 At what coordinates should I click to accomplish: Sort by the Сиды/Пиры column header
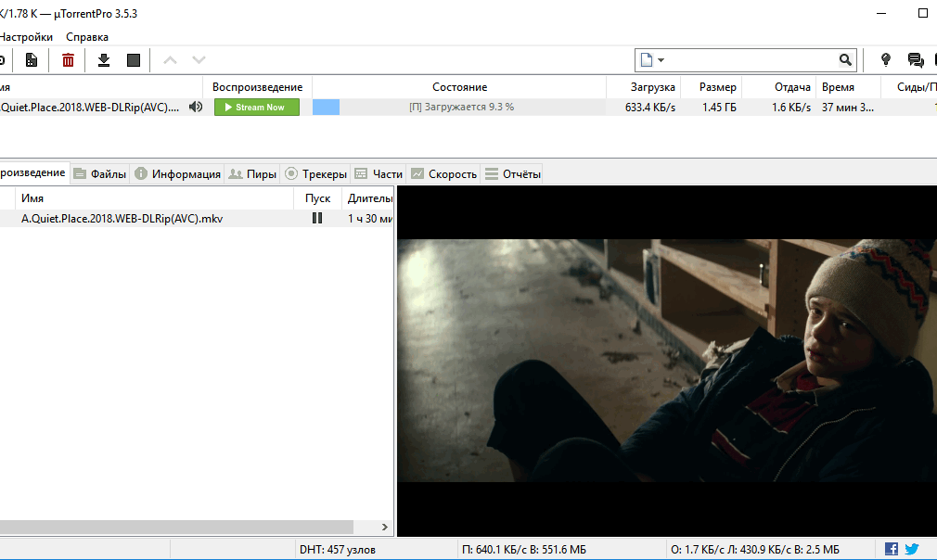909,87
